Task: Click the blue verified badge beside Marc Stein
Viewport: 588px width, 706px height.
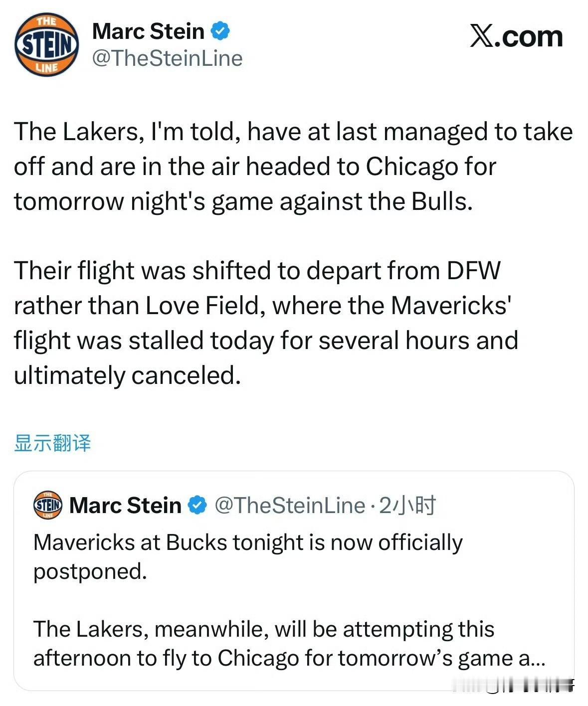Action: 220,31
